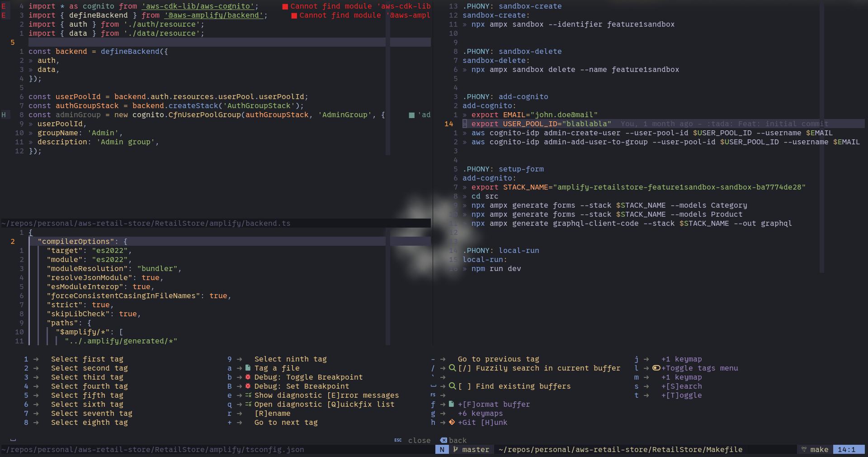Click the 'npm run dev' line in the Makefile

[496, 268]
